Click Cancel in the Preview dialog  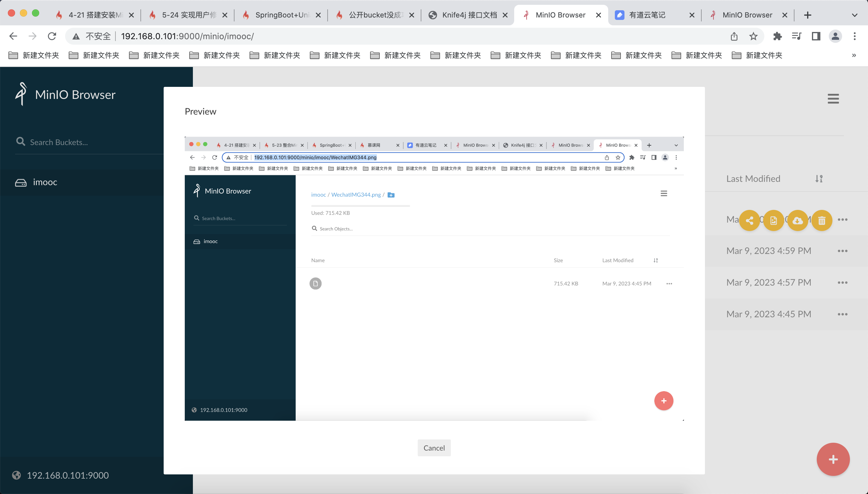[434, 448]
